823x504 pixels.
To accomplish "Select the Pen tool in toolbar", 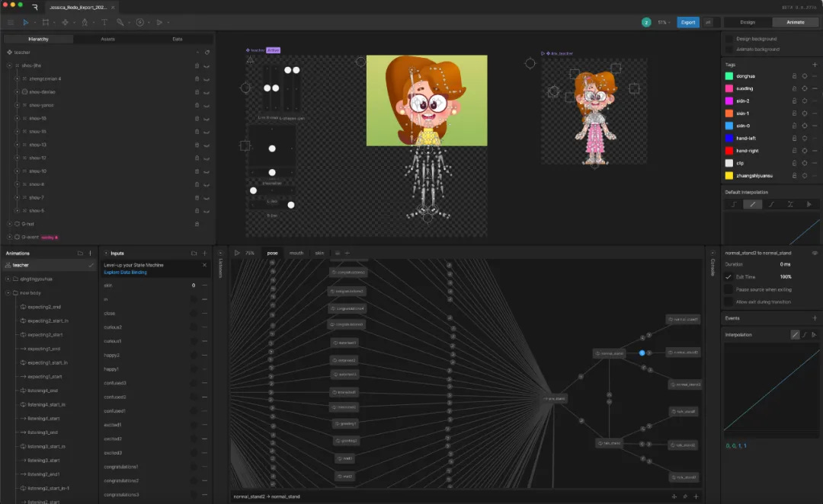I will tap(85, 23).
